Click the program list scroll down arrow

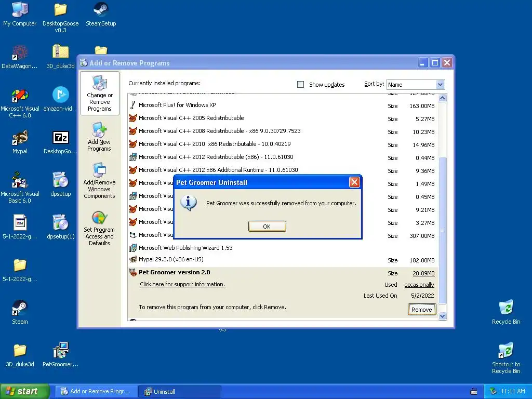coord(442,316)
